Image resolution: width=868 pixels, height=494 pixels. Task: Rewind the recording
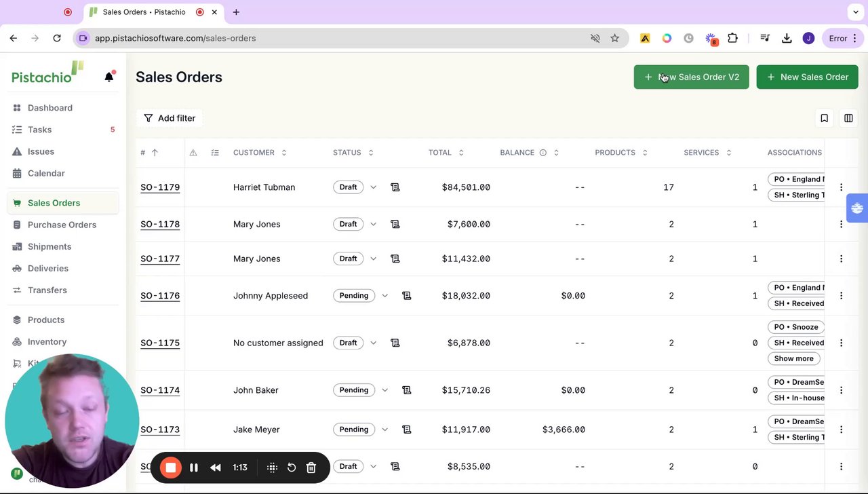[x=216, y=468]
